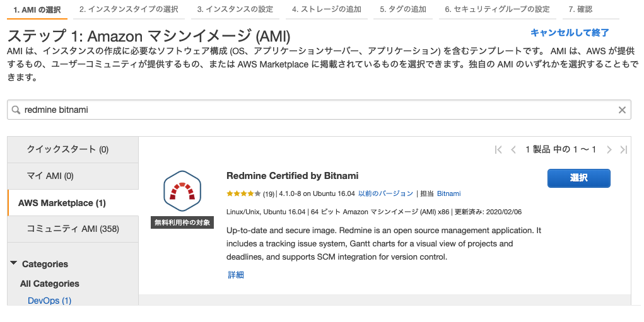644x322 pixels.
Task: Click the search magnifier icon
Action: point(16,110)
